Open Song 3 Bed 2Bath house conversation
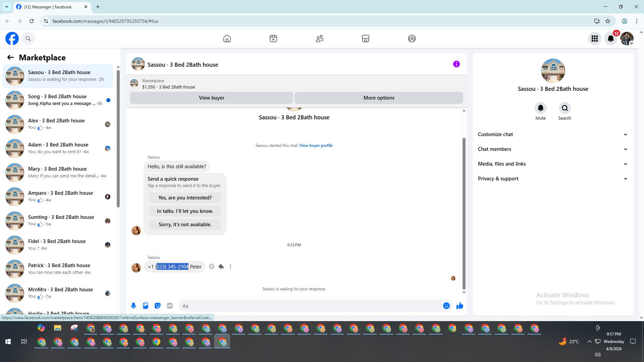This screenshot has width=644, height=362. [x=58, y=100]
